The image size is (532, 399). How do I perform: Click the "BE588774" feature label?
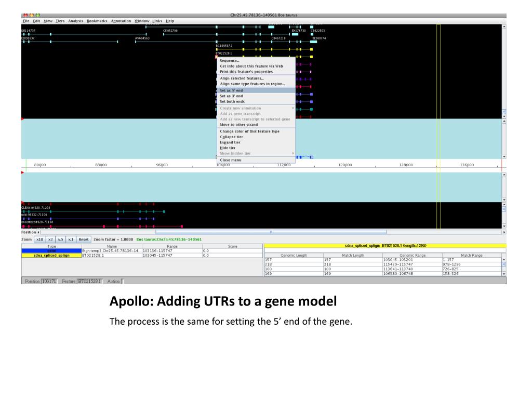pyautogui.click(x=319, y=38)
